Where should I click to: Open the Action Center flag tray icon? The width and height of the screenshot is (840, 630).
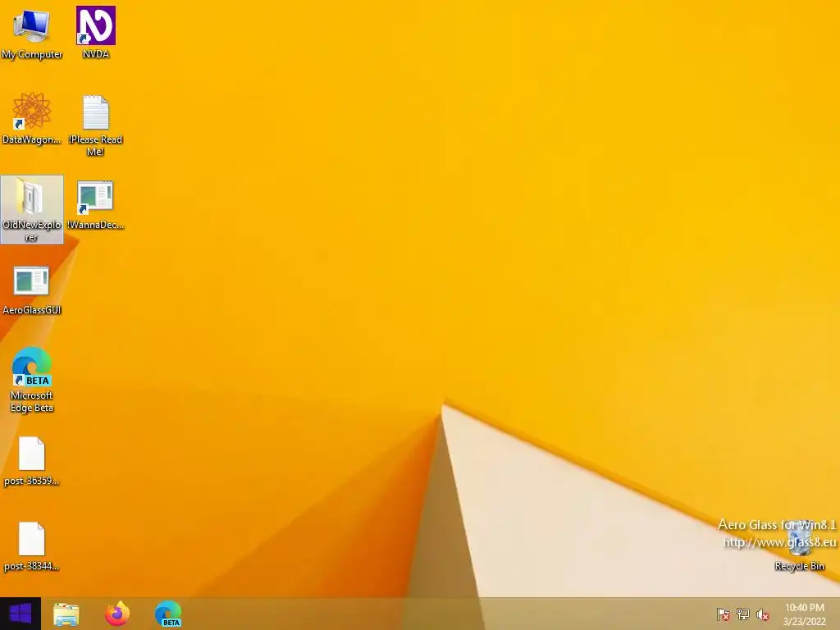point(724,614)
